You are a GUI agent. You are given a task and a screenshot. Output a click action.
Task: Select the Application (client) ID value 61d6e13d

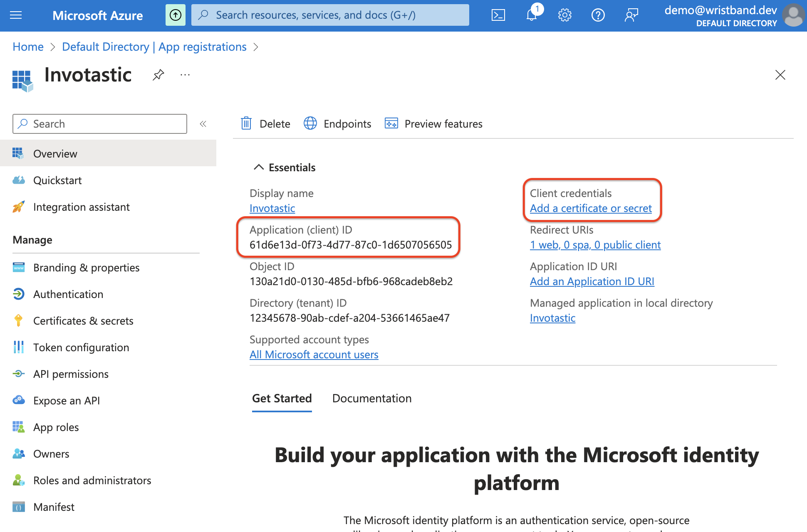click(351, 245)
